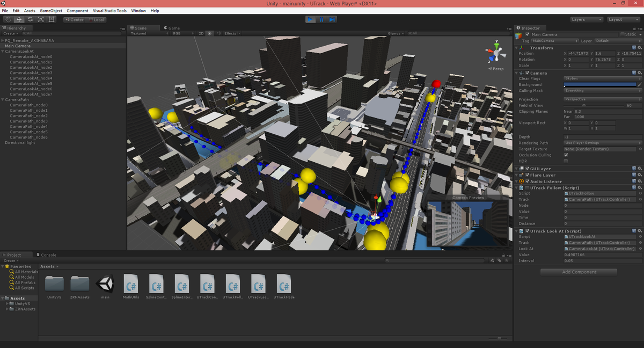Toggle the Static checkbox
The image size is (644, 348).
[x=623, y=34]
